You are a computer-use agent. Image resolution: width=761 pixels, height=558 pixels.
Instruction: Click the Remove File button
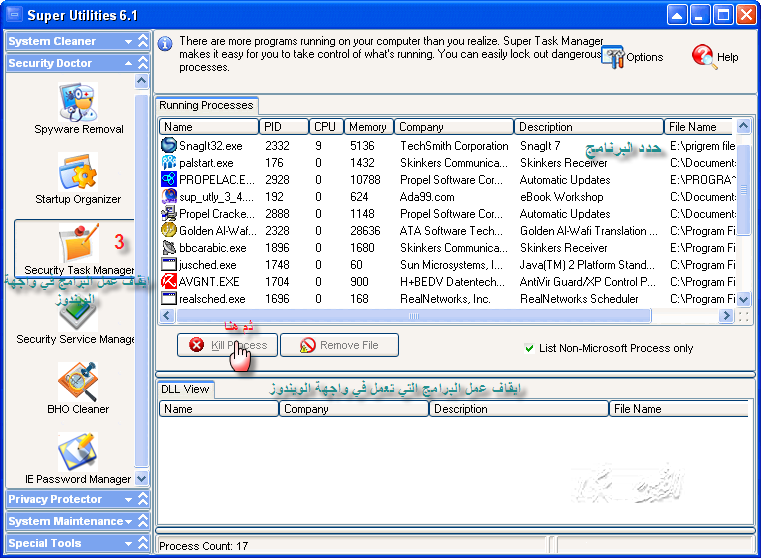pos(339,345)
